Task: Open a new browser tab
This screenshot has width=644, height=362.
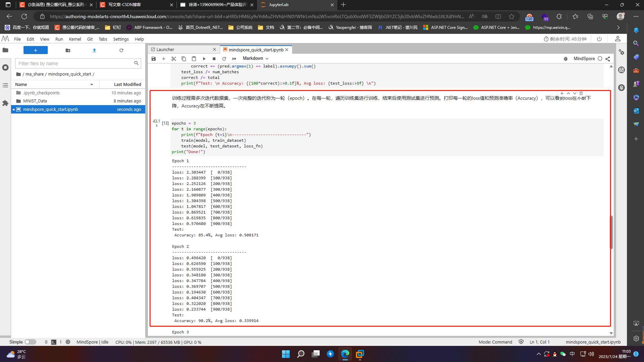Action: [343, 5]
